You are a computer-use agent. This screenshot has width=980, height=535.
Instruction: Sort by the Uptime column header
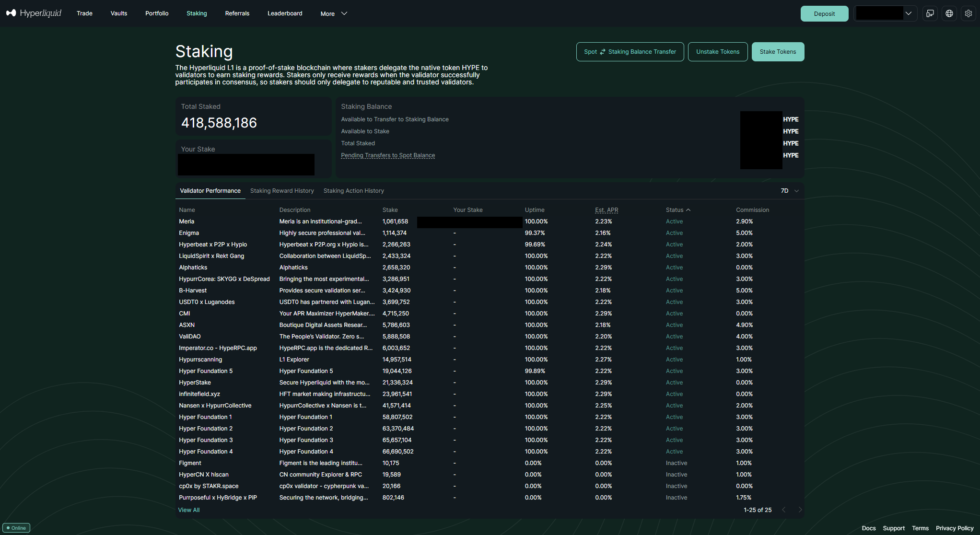coord(535,210)
